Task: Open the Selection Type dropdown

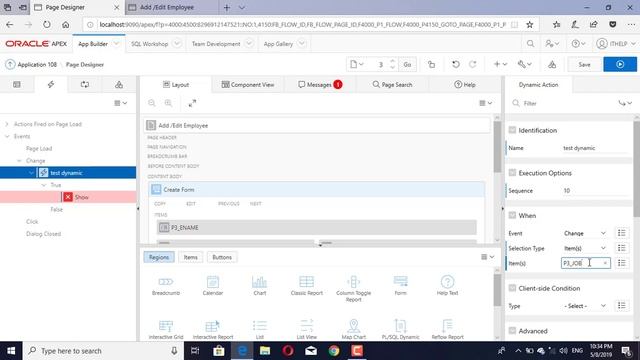Action: [585, 248]
